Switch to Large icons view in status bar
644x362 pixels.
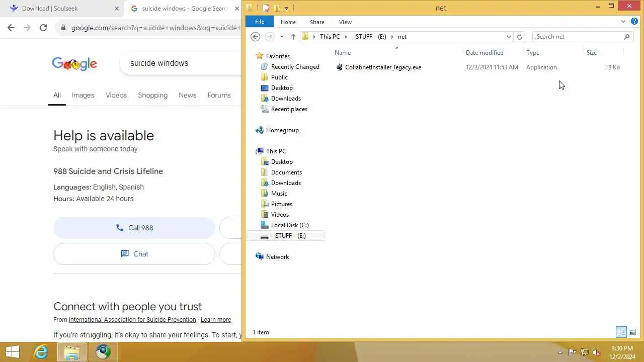point(632,332)
